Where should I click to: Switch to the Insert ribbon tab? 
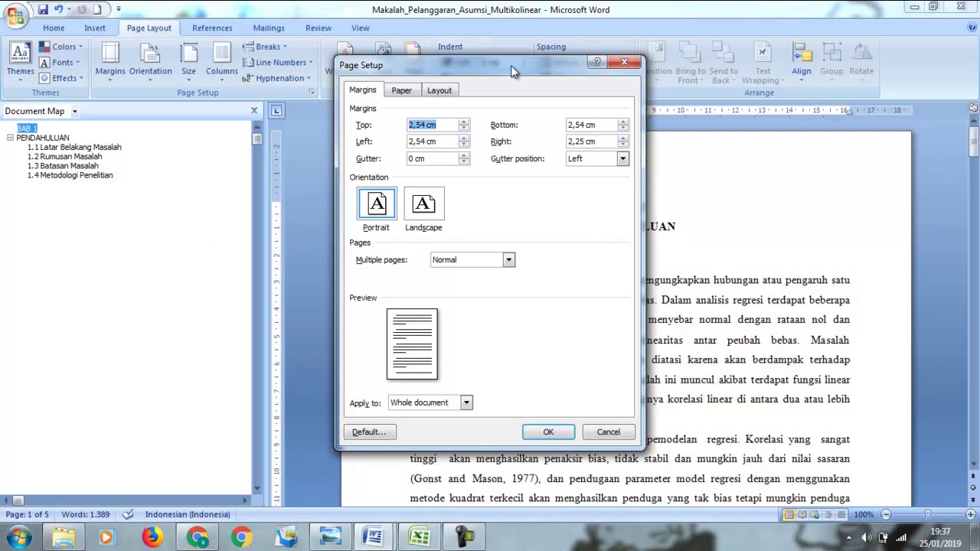(x=95, y=28)
